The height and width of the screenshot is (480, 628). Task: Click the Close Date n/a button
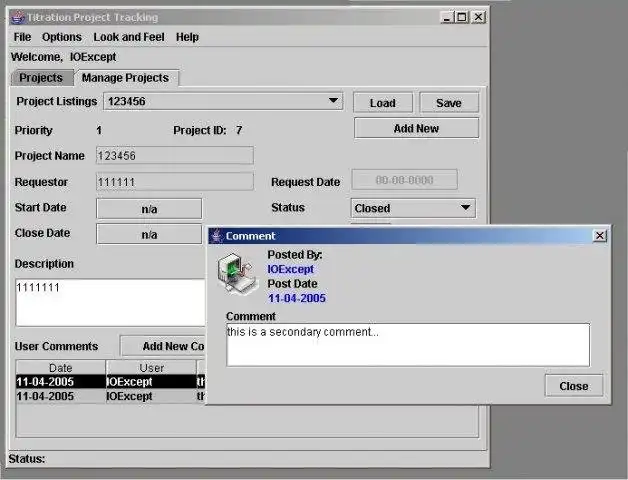tap(149, 234)
